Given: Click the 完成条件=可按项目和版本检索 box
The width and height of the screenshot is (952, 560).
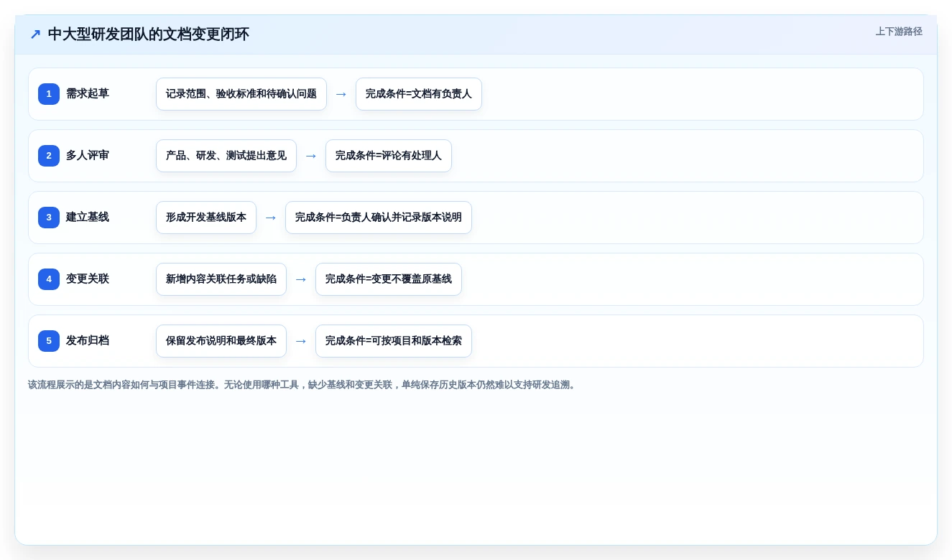Looking at the screenshot, I should pos(394,341).
